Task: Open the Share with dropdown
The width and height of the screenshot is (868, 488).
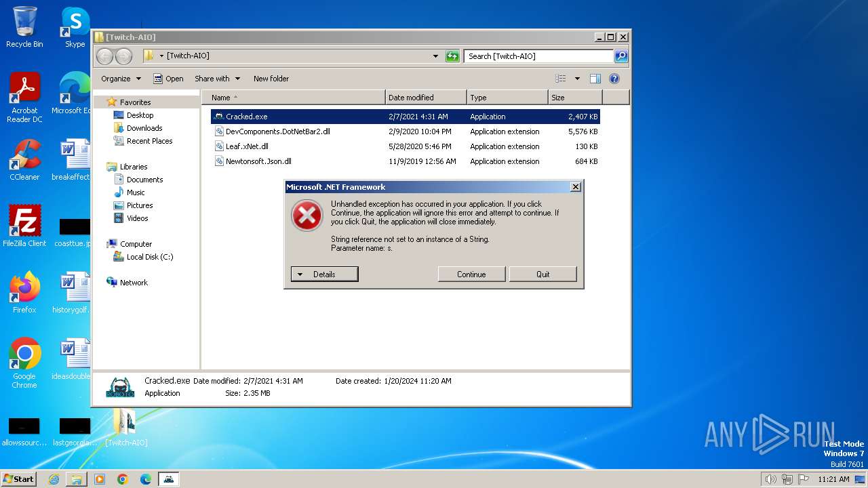Action: tap(217, 79)
